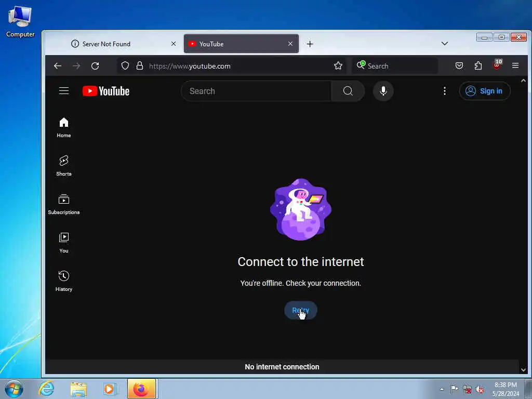
Task: Open tracking protection shield icon
Action: coord(125,66)
